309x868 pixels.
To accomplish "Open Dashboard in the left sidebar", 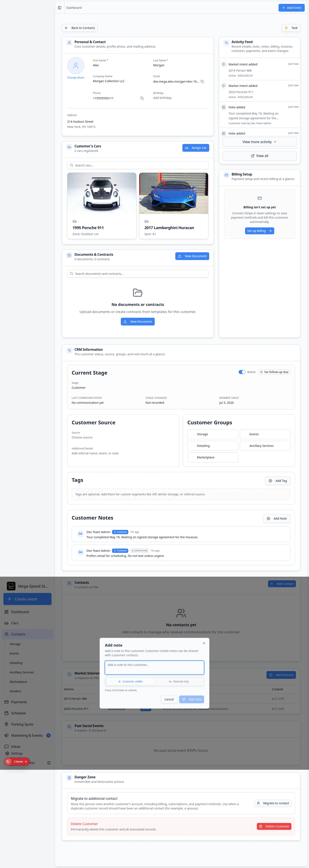I will coord(27,612).
